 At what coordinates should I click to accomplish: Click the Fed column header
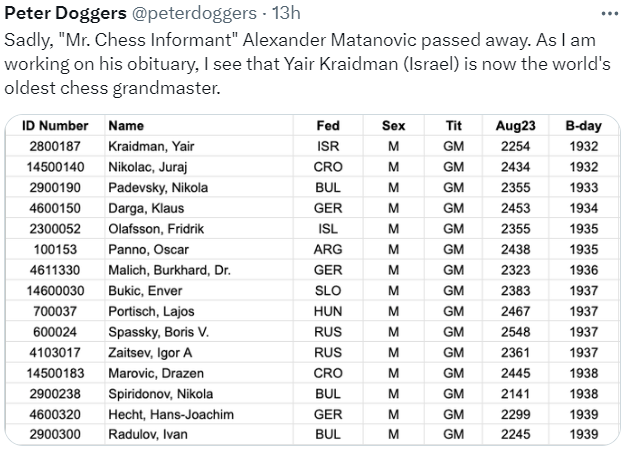pyautogui.click(x=327, y=126)
